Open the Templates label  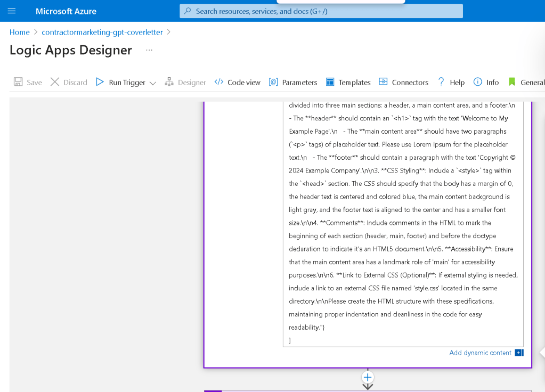pyautogui.click(x=354, y=83)
